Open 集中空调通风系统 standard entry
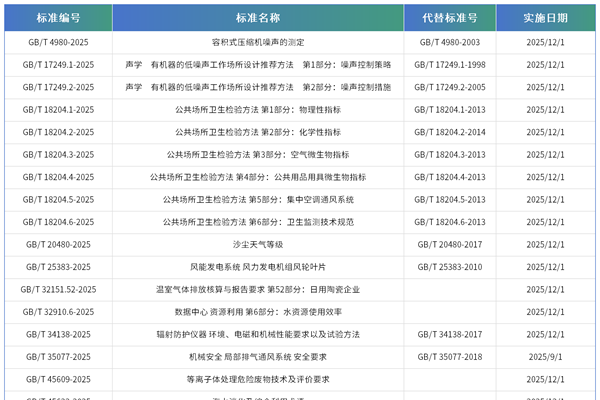The height and width of the screenshot is (400, 600). tap(258, 200)
